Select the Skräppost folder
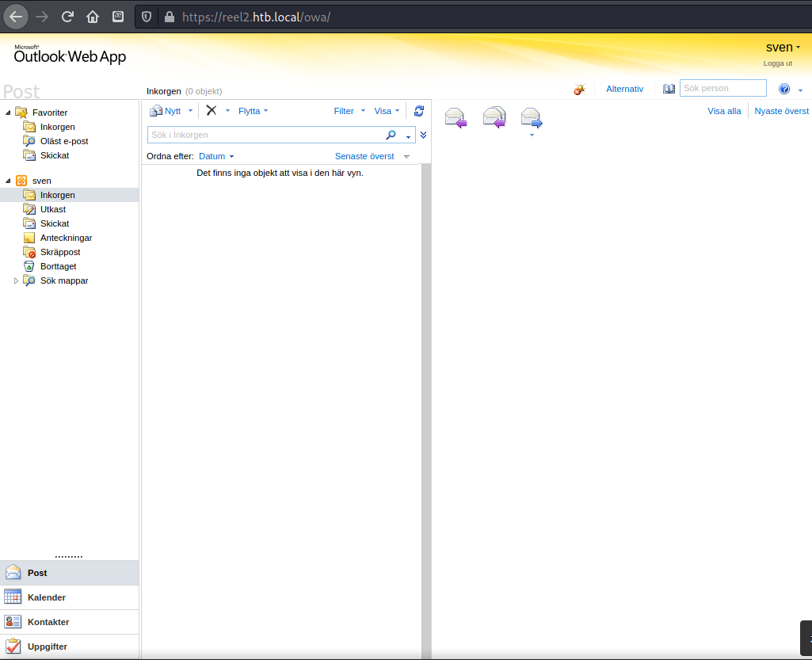The width and height of the screenshot is (812, 660). (x=60, y=252)
